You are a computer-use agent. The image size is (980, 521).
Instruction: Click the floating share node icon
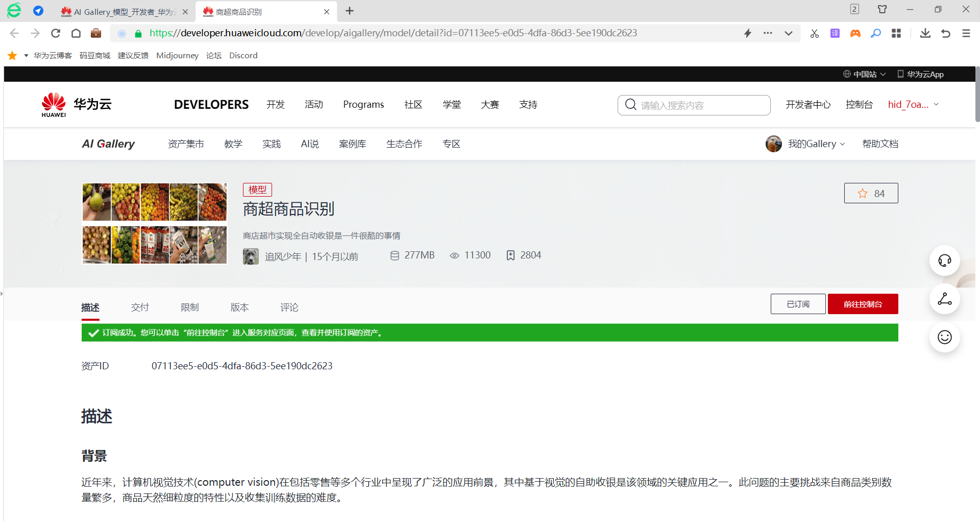pos(945,299)
